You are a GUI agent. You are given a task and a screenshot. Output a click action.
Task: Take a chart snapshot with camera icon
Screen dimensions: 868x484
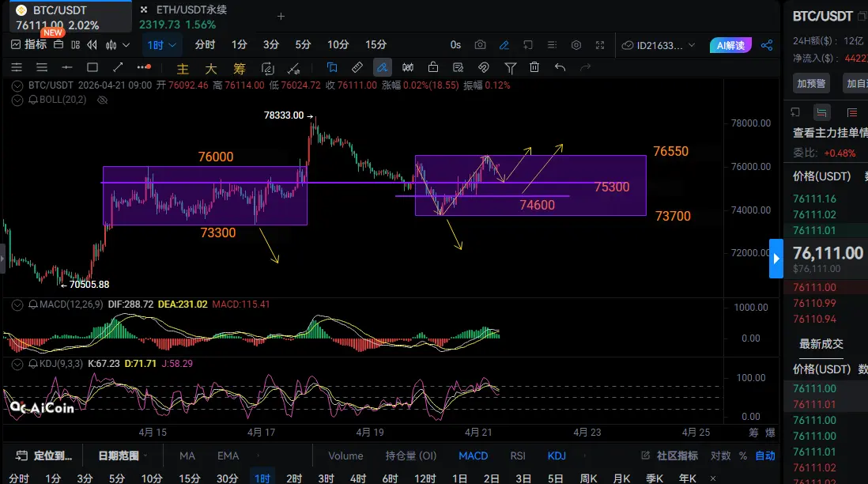pos(480,45)
